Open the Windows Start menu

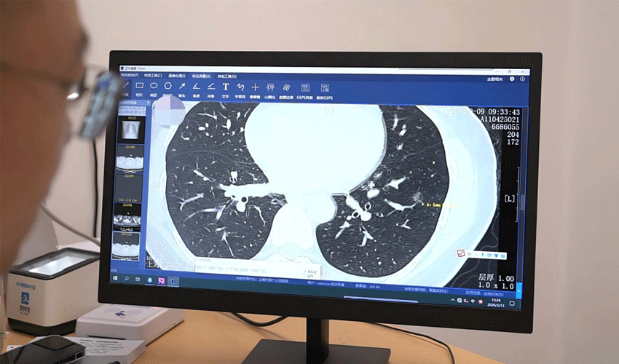point(116,277)
